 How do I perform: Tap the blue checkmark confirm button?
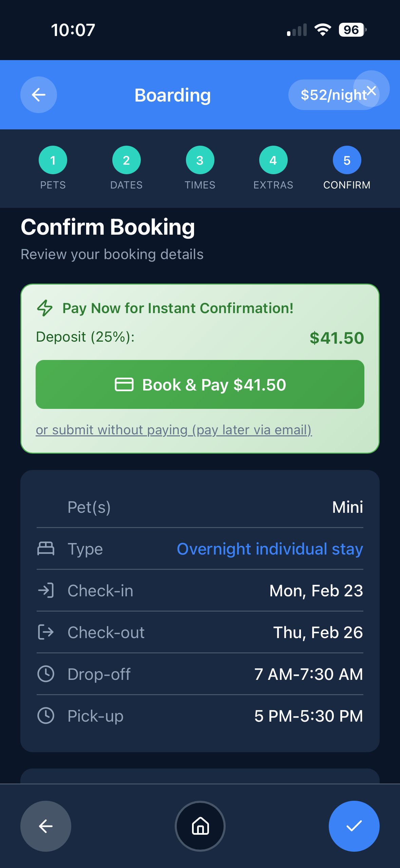[x=354, y=826]
